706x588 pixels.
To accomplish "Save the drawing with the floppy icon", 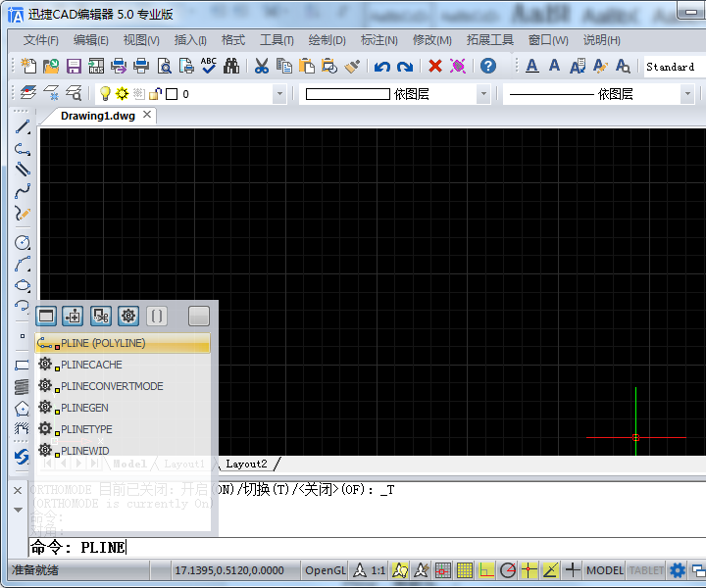I will 74,66.
